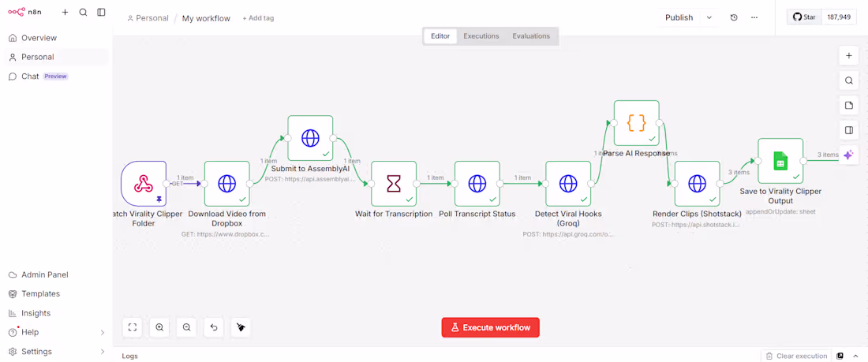Click the zoom out icon
The height and width of the screenshot is (362, 868).
coord(186,327)
